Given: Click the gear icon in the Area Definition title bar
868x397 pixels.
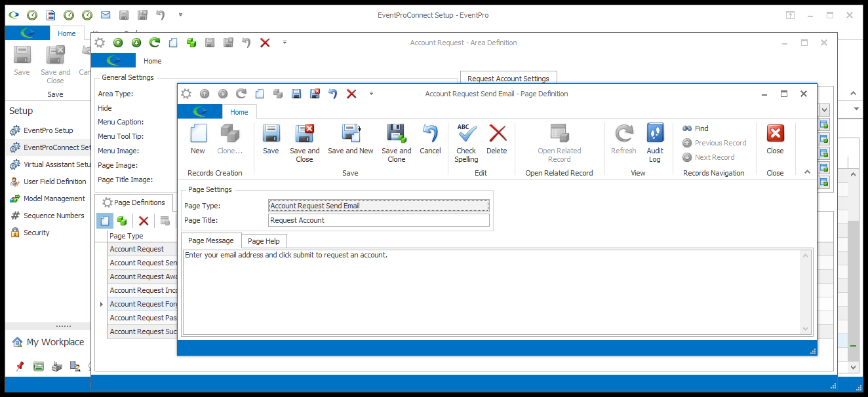Looking at the screenshot, I should [x=100, y=43].
